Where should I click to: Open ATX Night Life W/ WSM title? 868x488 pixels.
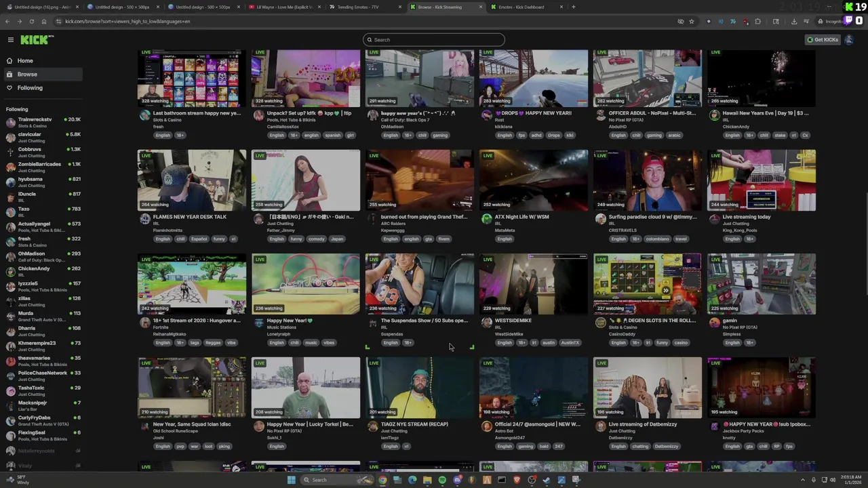tap(521, 217)
